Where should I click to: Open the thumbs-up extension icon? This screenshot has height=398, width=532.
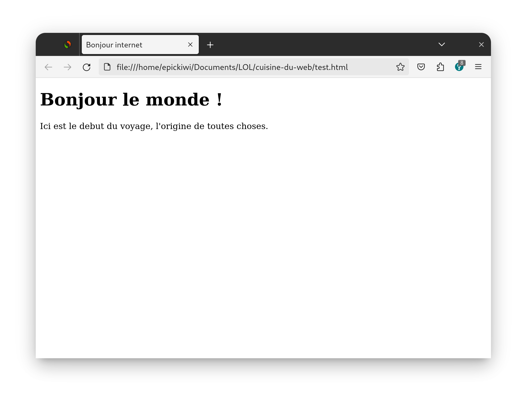440,67
